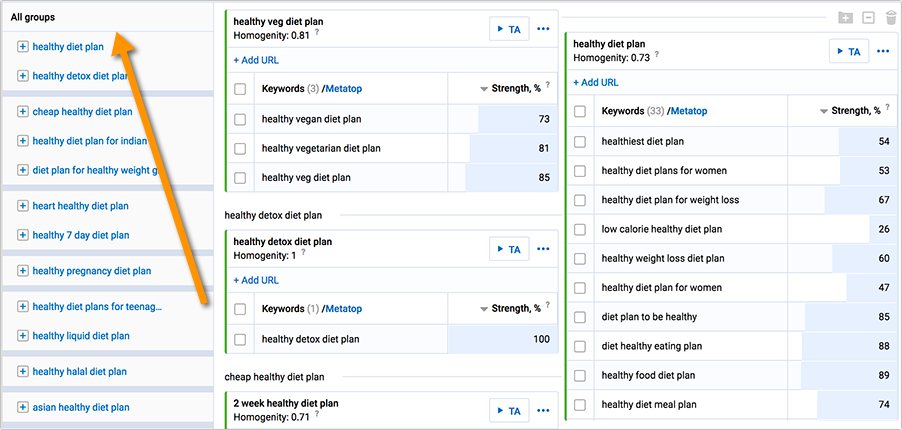Open Metatop link in healthy veg group
The image size is (902, 430).
[344, 89]
